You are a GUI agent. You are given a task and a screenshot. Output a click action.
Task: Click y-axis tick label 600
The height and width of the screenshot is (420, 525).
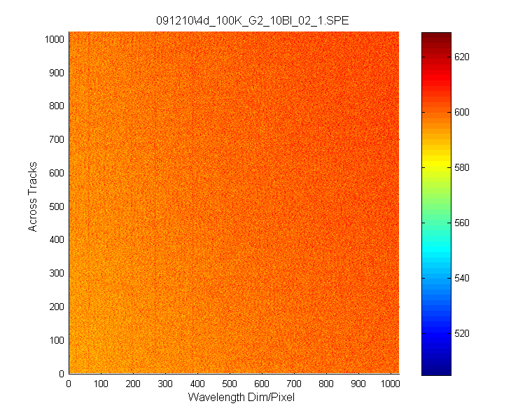pos(57,173)
